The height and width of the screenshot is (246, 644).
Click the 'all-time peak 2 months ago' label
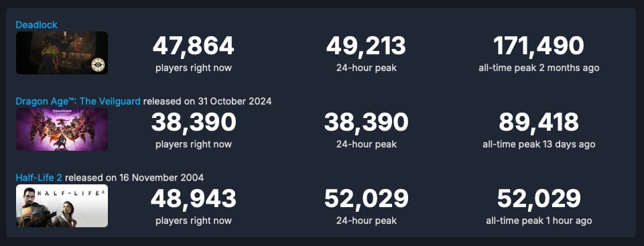coord(539,68)
